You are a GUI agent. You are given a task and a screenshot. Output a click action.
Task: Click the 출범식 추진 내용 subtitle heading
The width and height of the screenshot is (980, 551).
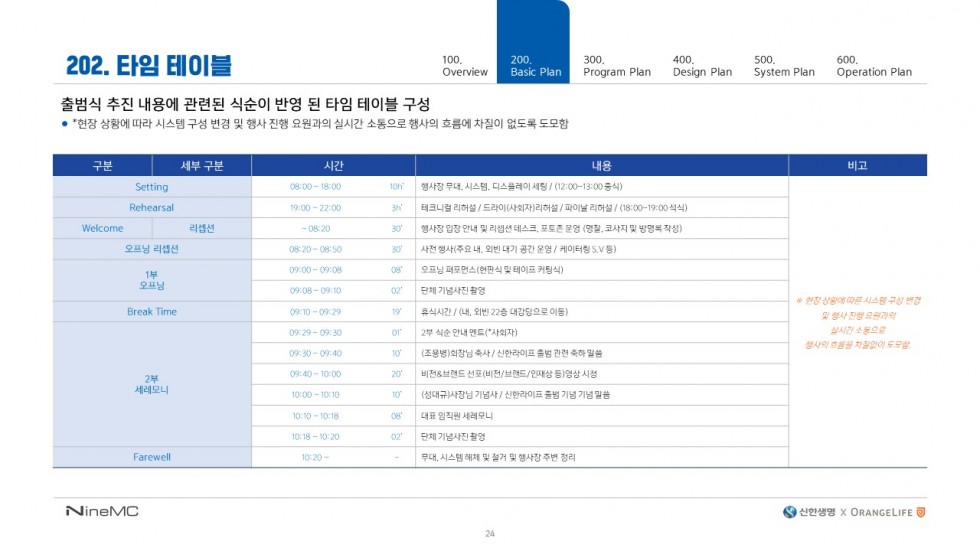(246, 104)
